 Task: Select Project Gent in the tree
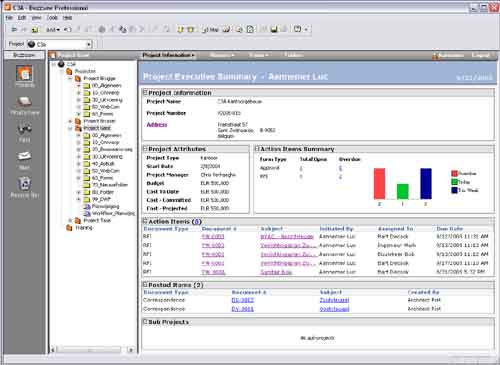(x=97, y=128)
